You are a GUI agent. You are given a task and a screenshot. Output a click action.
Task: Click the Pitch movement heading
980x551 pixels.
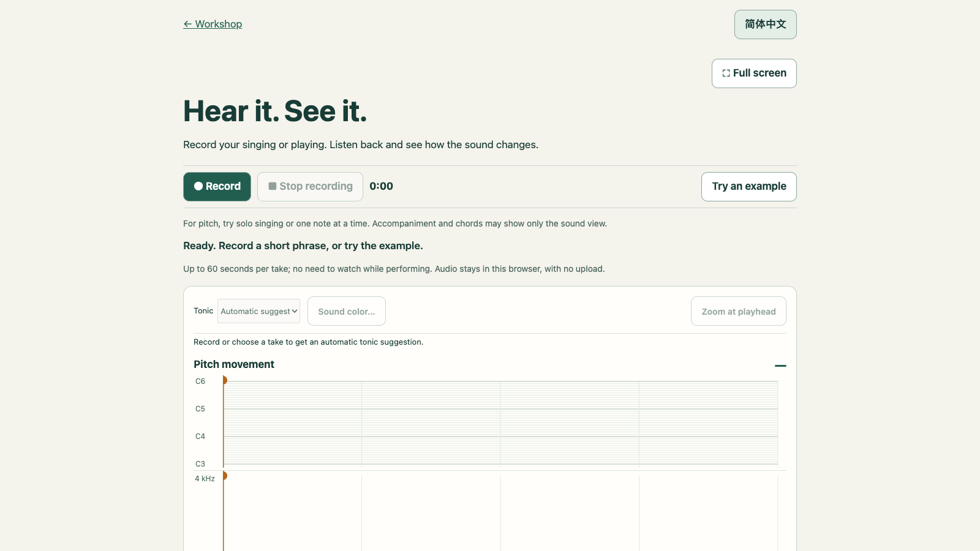pos(234,364)
